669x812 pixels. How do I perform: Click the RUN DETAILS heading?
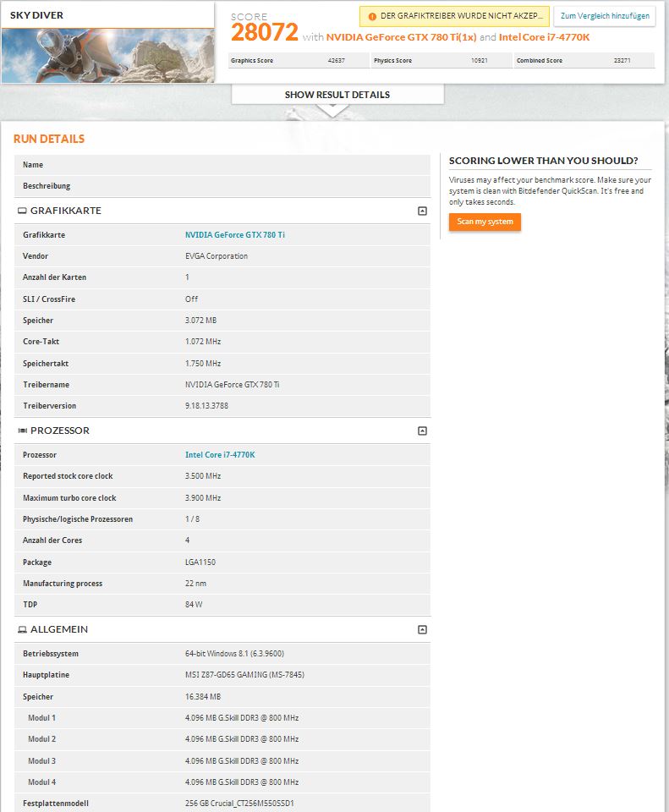coord(49,139)
